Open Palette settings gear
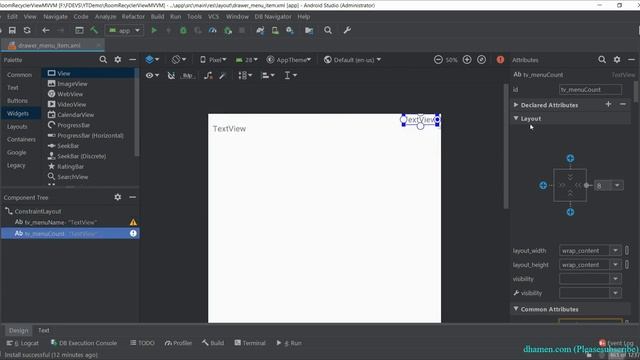 [118, 60]
